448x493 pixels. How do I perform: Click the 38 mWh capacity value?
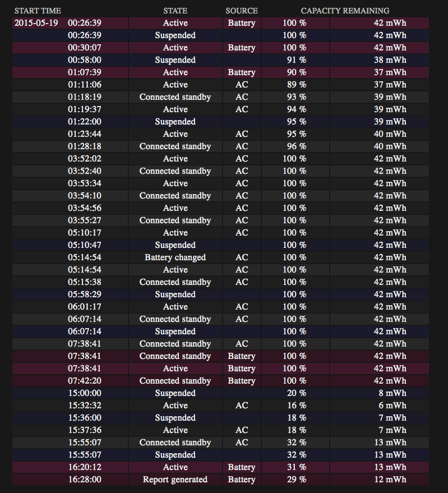391,60
